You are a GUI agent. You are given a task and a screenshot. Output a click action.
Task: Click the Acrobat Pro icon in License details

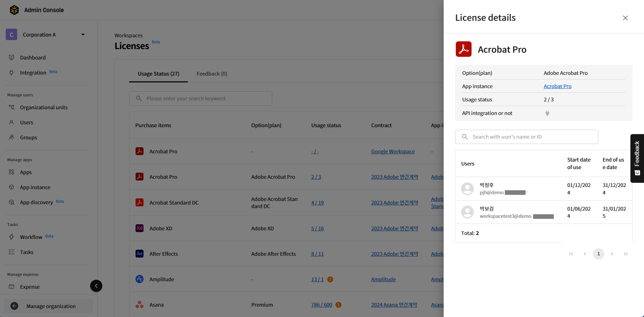pyautogui.click(x=464, y=49)
